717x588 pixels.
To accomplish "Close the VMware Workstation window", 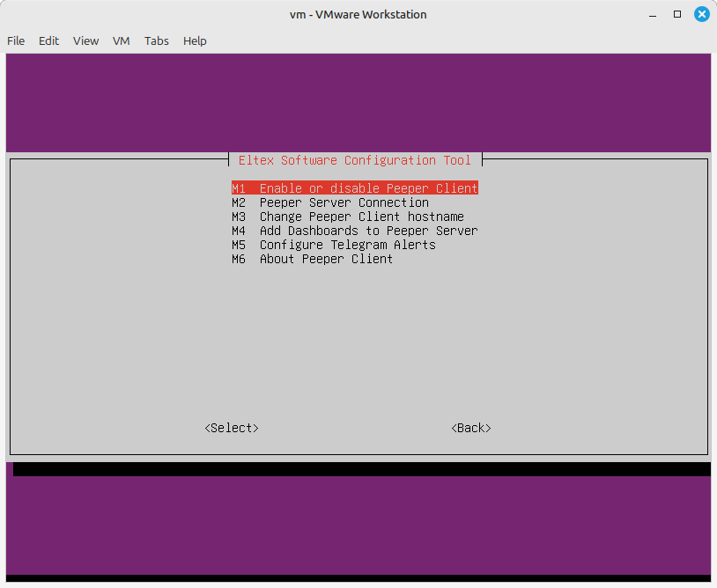I will [x=701, y=14].
